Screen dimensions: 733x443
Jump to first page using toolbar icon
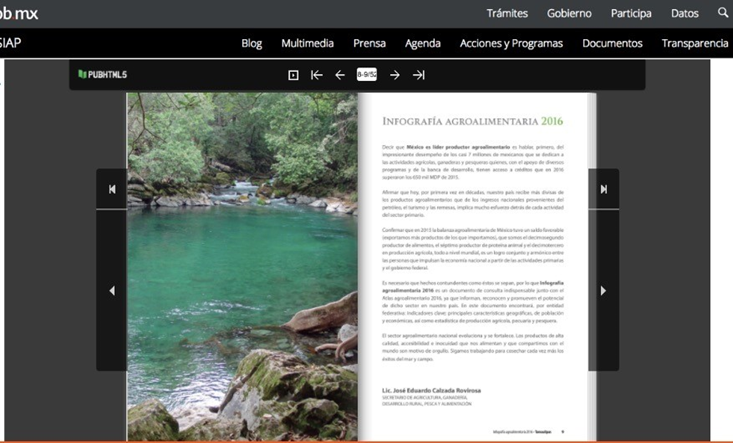click(x=317, y=75)
